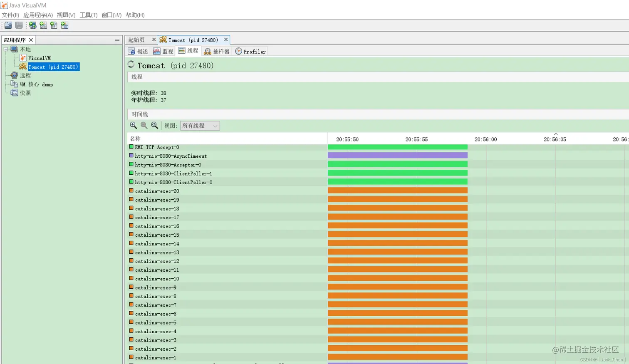The image size is (629, 364).
Task: Click the green timeline bar for RMI TCP Accept-0
Action: [x=398, y=147]
